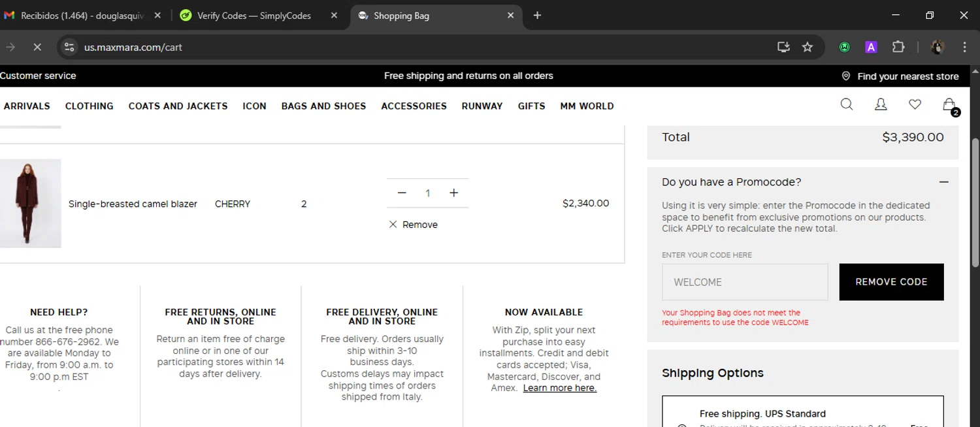Open the account profile icon
The height and width of the screenshot is (427, 980).
point(881,104)
